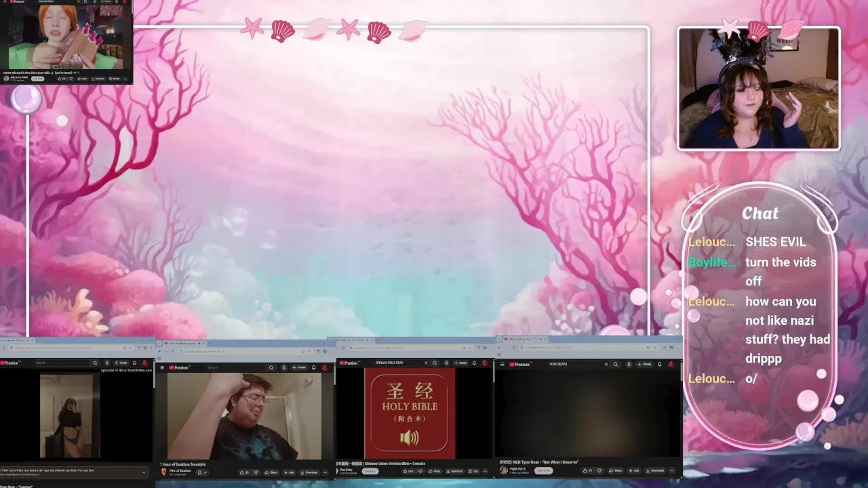Start voice search in beatbox freestyle window

pyautogui.click(x=284, y=367)
